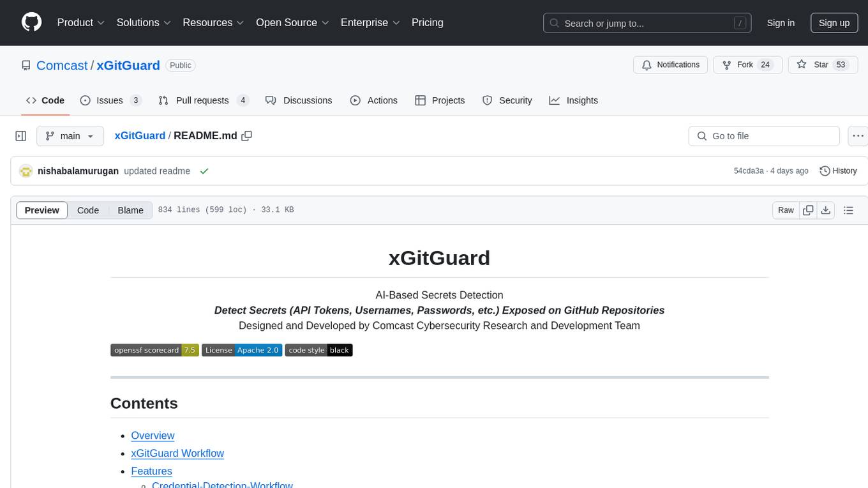Click Sign in
The height and width of the screenshot is (488, 868).
pyautogui.click(x=781, y=23)
